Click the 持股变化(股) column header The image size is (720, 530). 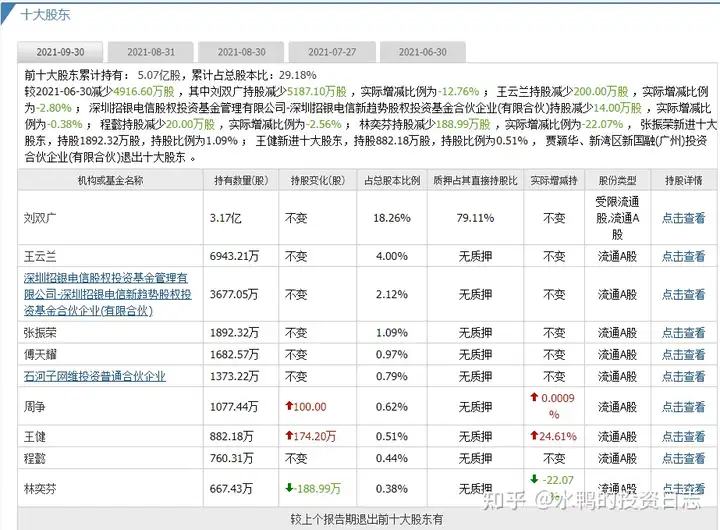(318, 180)
